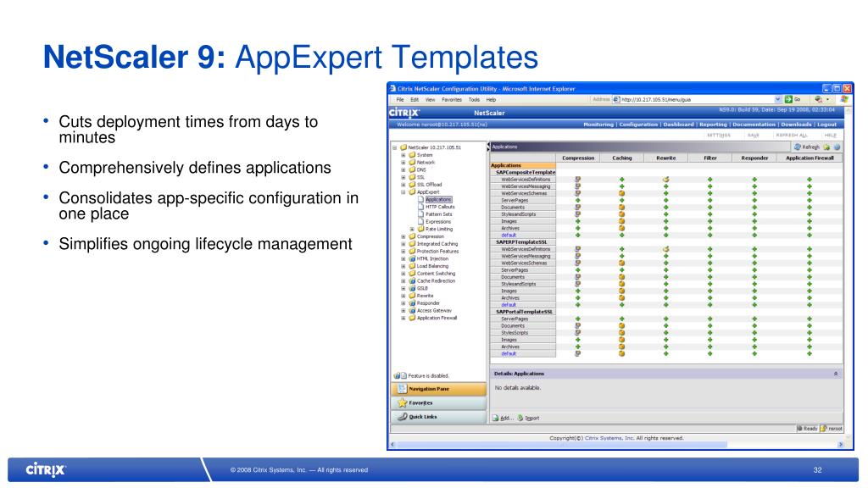The image size is (868, 488).
Task: Click the blue help icon beside Refresh
Action: [x=837, y=147]
